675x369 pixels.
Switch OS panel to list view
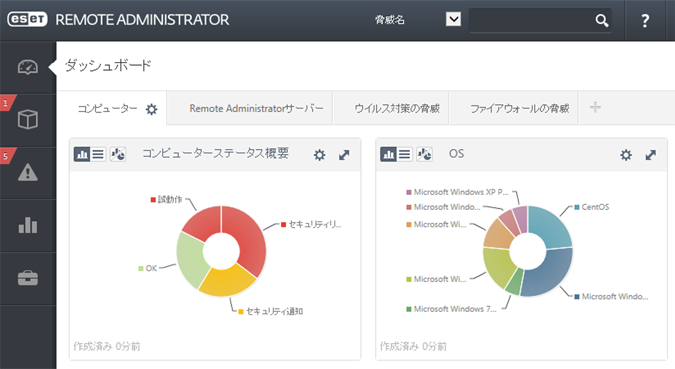tap(405, 154)
